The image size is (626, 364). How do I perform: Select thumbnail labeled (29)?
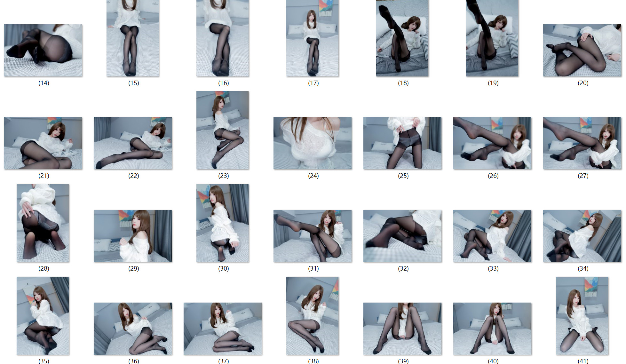coord(133,236)
